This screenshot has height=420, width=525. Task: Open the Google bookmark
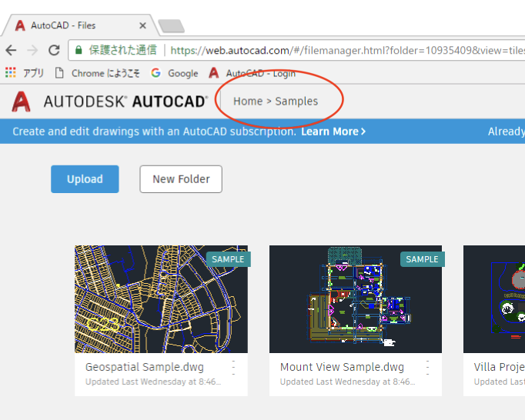[175, 73]
